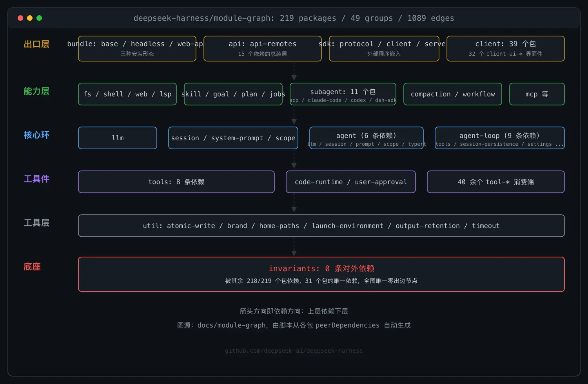Click the util: atomic-write / brand box
The height and width of the screenshot is (384, 588).
321,226
